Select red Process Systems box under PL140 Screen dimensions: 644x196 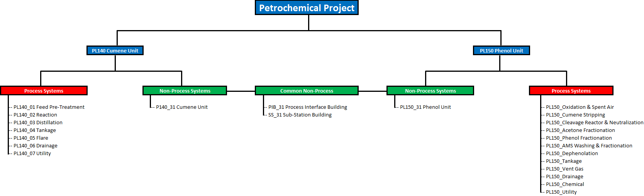pos(44,91)
